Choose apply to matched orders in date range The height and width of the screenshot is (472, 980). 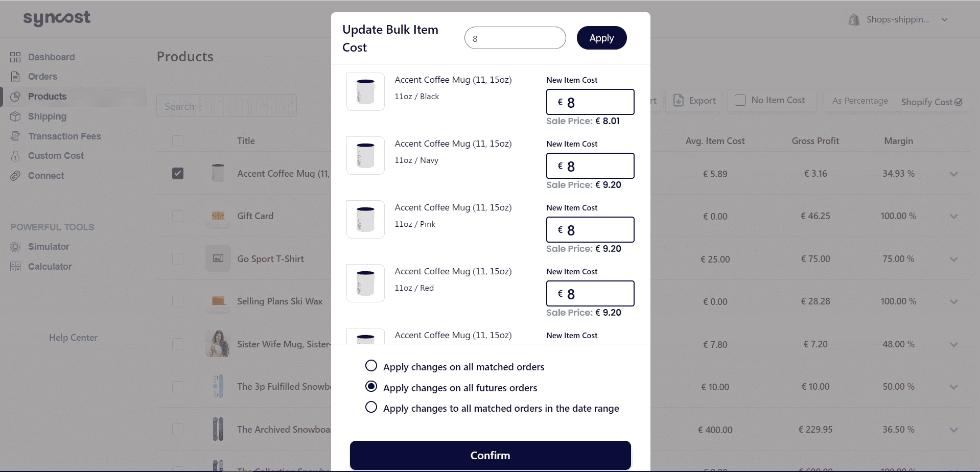click(371, 407)
